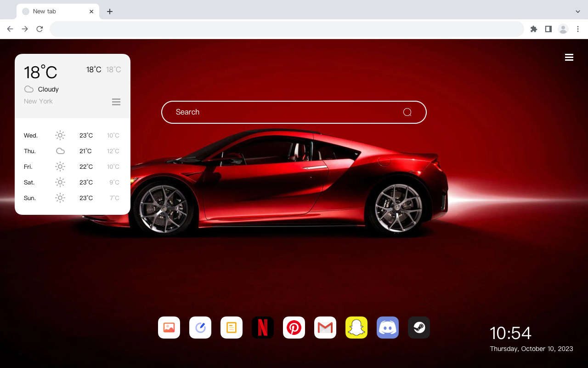This screenshot has height=368, width=588.
Task: Expand the tab search chevron
Action: coord(578,11)
